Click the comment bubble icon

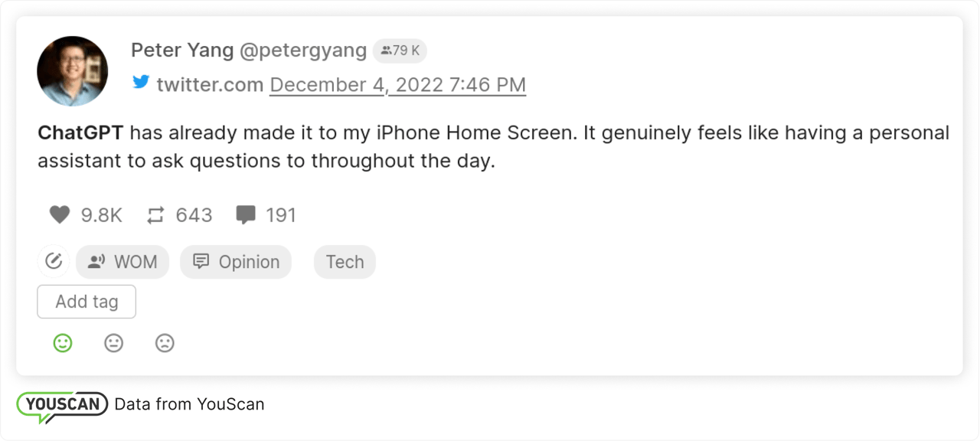246,215
